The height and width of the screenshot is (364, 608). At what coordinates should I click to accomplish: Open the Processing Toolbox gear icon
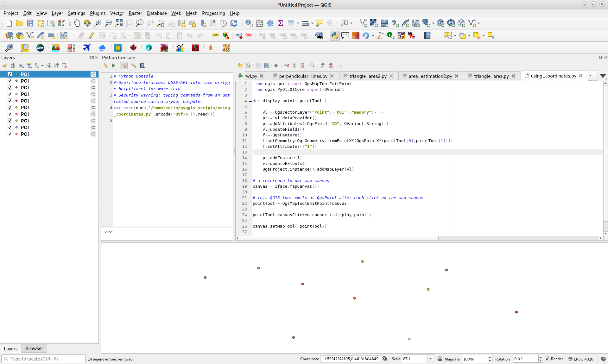tap(270, 23)
